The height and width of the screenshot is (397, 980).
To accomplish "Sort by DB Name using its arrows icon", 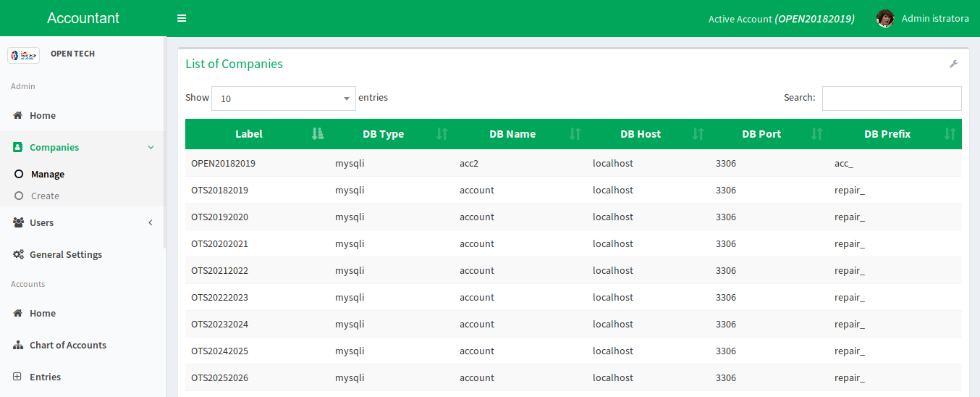I will (x=575, y=133).
